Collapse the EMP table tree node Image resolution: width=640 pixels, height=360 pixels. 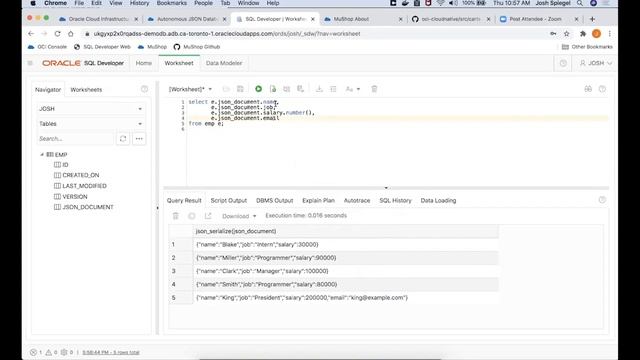(42, 155)
